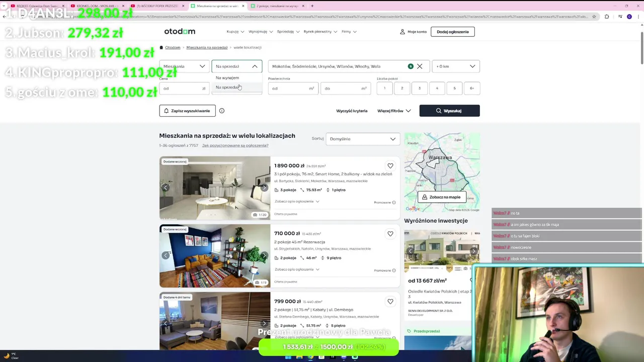
Task: Toggle room count 4 filter
Action: [437, 88]
